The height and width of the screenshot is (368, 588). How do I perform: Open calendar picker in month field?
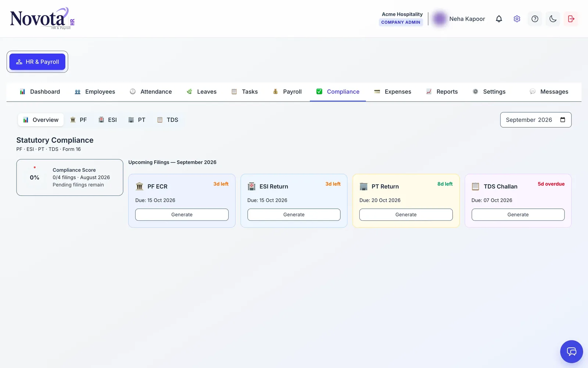click(x=562, y=120)
